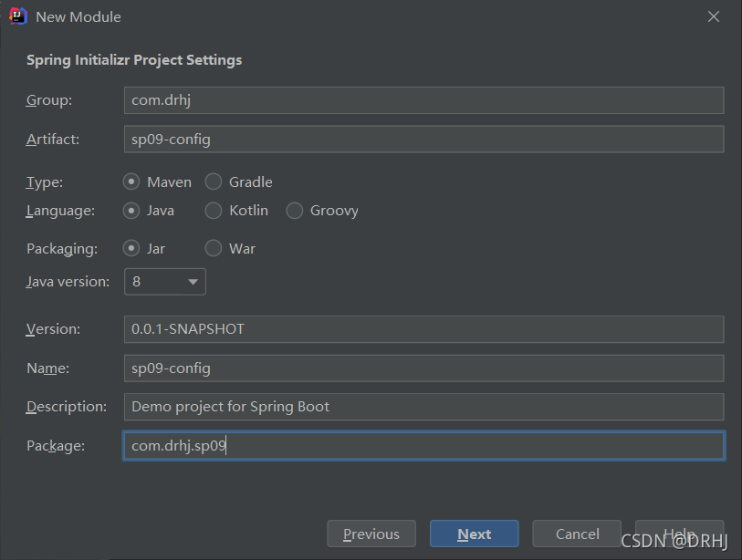Viewport: 742px width, 560px height.
Task: Cancel the new module wizard
Action: (577, 534)
